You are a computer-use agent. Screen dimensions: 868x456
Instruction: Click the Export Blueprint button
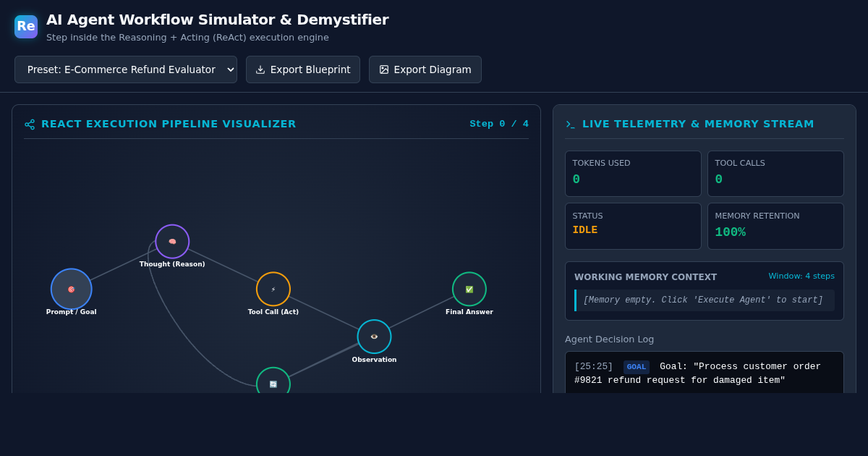303,69
